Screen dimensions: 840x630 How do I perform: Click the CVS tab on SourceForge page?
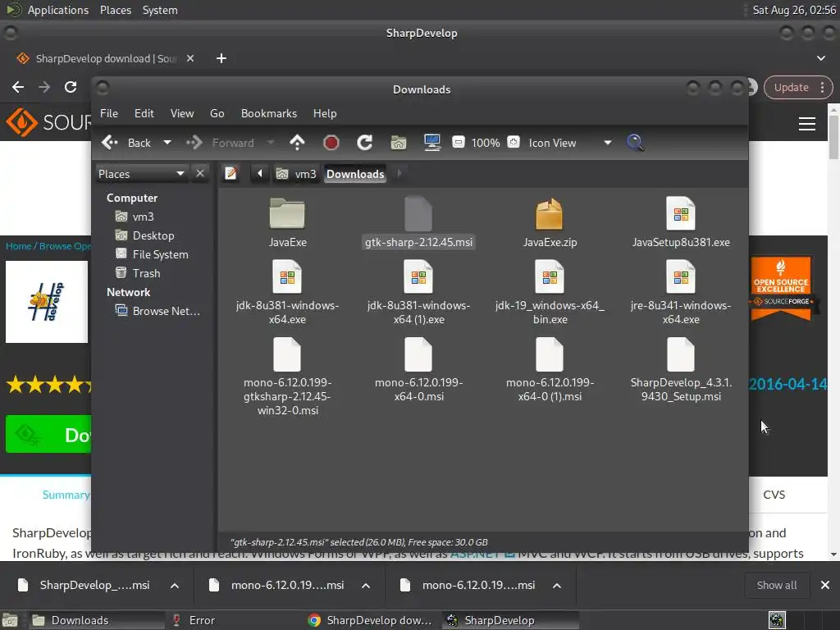[x=774, y=495]
